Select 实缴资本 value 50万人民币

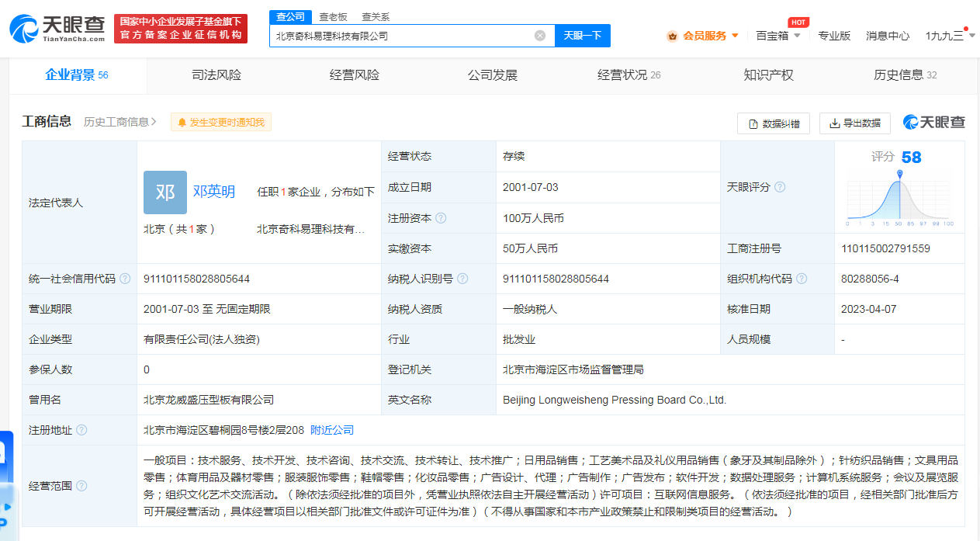531,248
